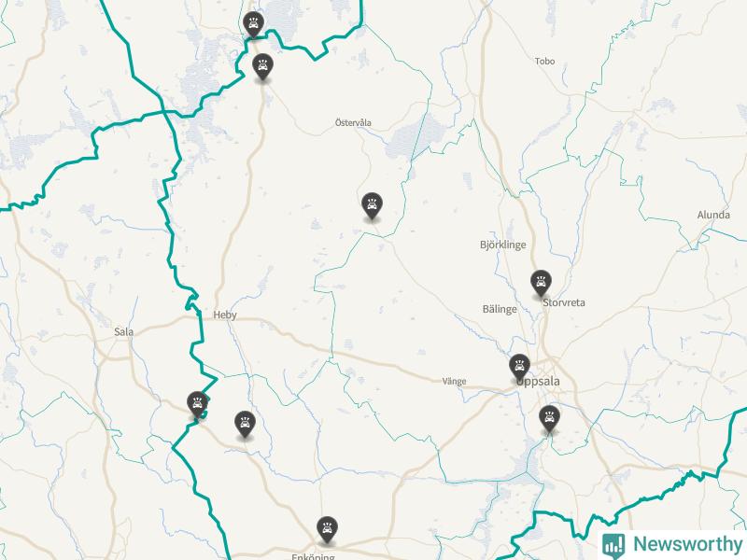Image resolution: width=747 pixels, height=560 pixels.
Task: Open the Newsworthy logo link
Action: (672, 545)
